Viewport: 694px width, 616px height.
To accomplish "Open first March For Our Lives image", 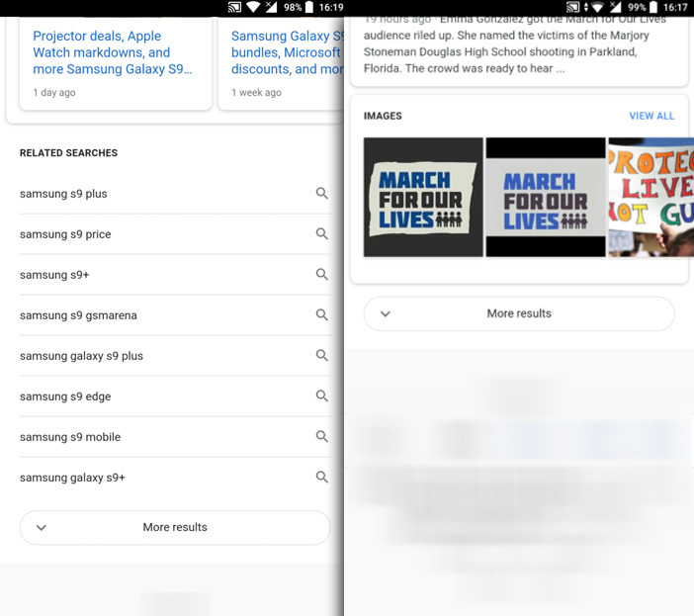I will 423,198.
